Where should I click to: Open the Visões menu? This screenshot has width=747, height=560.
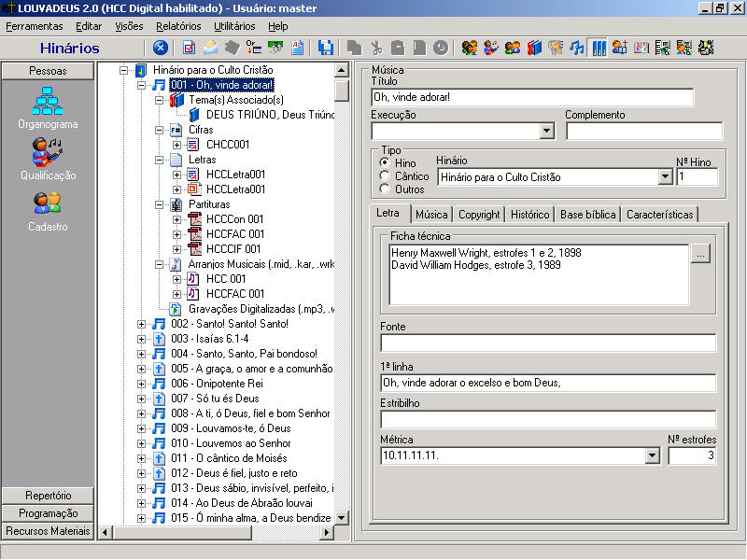(x=129, y=26)
